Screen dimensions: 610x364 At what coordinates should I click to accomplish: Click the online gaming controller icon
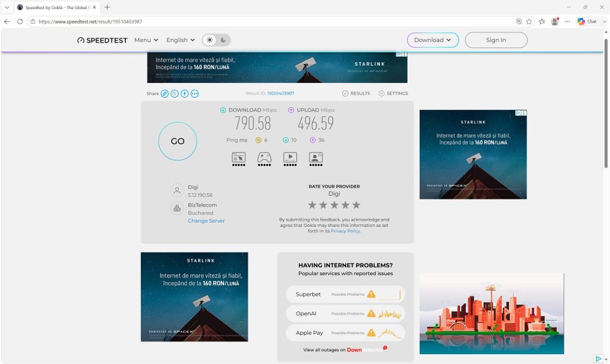click(x=264, y=159)
